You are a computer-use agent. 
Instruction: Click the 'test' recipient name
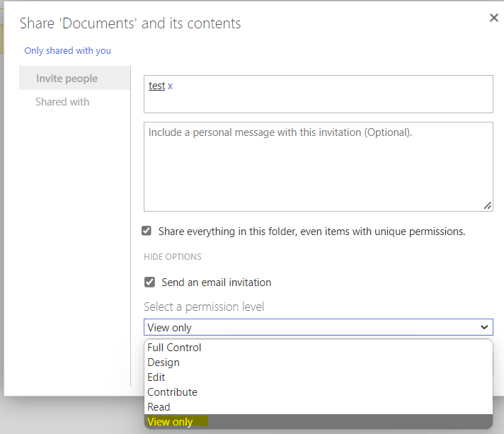156,86
